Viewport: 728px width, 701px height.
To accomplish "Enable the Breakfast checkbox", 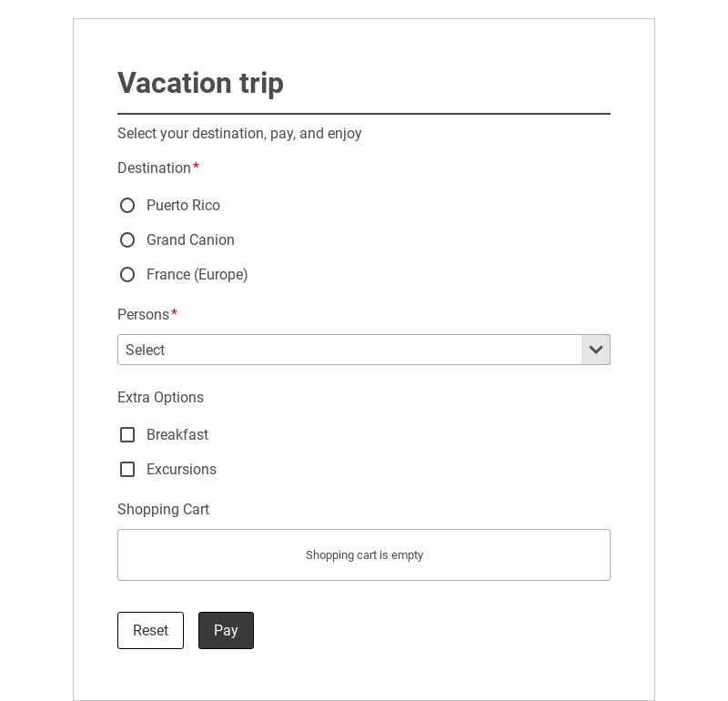I will 127,435.
